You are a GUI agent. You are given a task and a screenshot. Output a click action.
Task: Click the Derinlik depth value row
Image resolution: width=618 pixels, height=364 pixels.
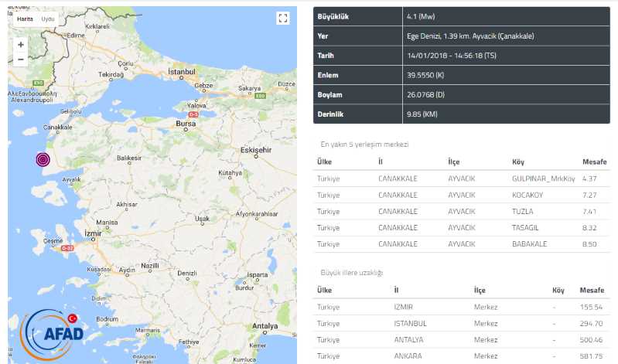(461, 114)
